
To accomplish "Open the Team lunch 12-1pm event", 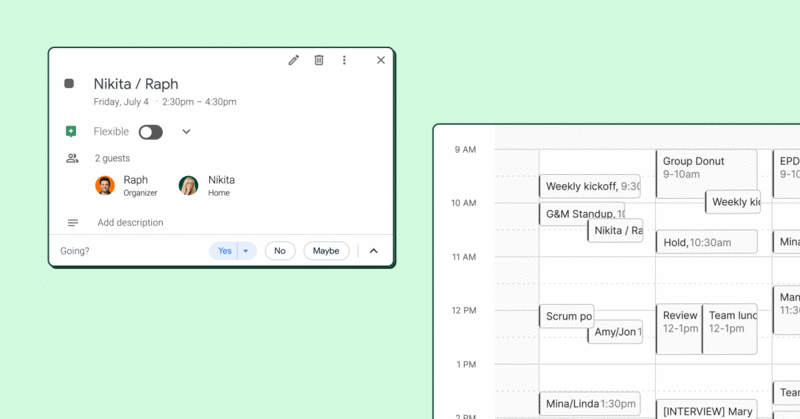I will tap(730, 329).
